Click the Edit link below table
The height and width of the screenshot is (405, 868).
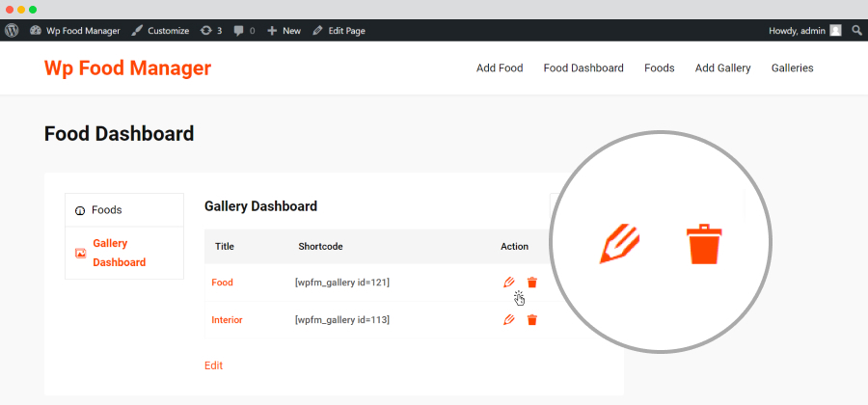tap(214, 365)
